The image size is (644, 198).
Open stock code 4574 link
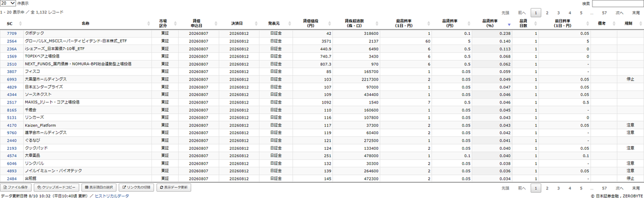pyautogui.click(x=11, y=156)
